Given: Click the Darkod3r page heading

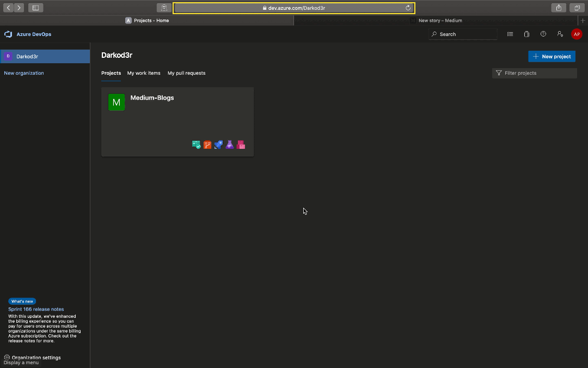Looking at the screenshot, I should [117, 55].
